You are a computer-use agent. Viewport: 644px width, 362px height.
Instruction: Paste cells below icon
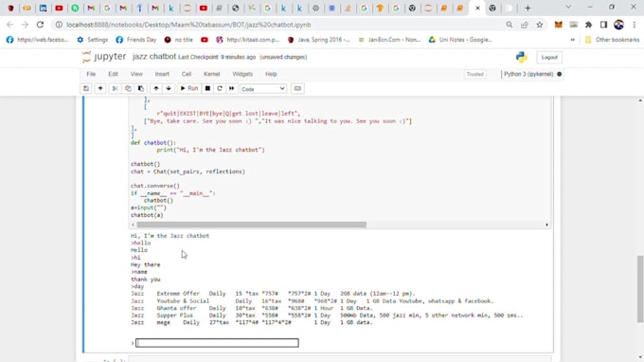(x=141, y=89)
